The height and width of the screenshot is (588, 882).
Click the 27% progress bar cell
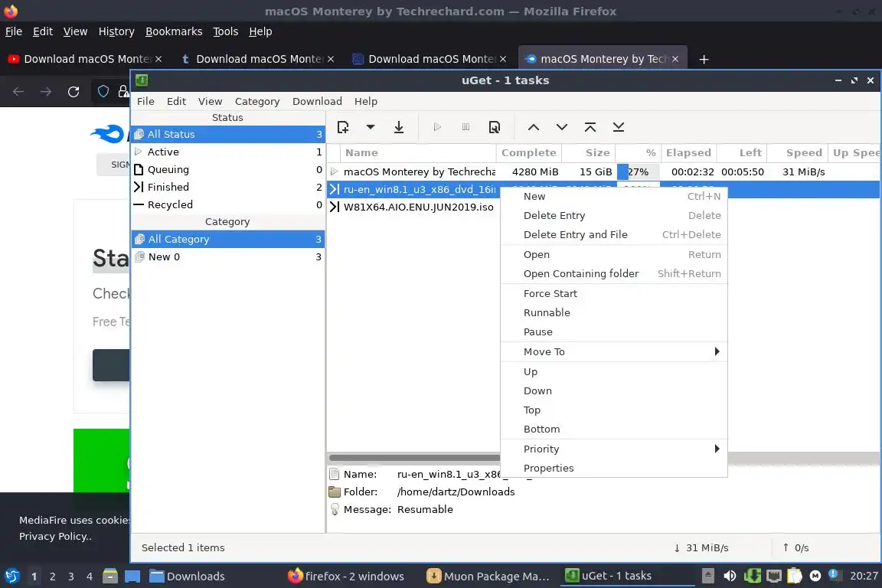point(638,171)
